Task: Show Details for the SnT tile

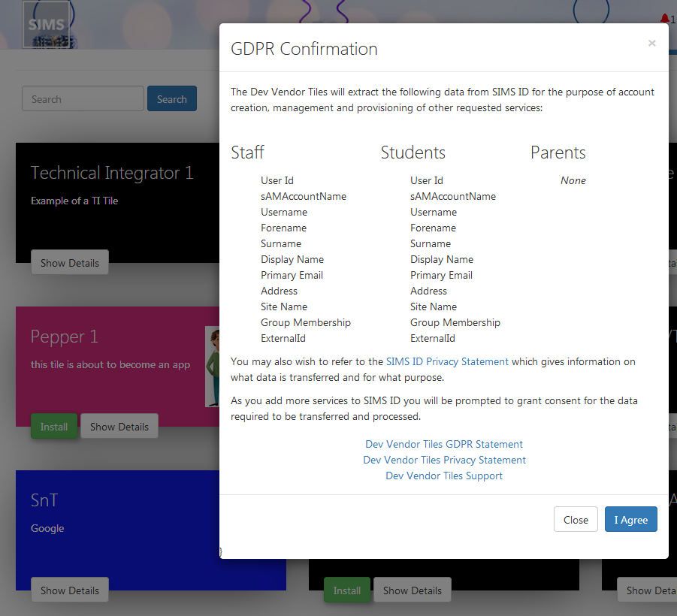Action: [x=70, y=590]
